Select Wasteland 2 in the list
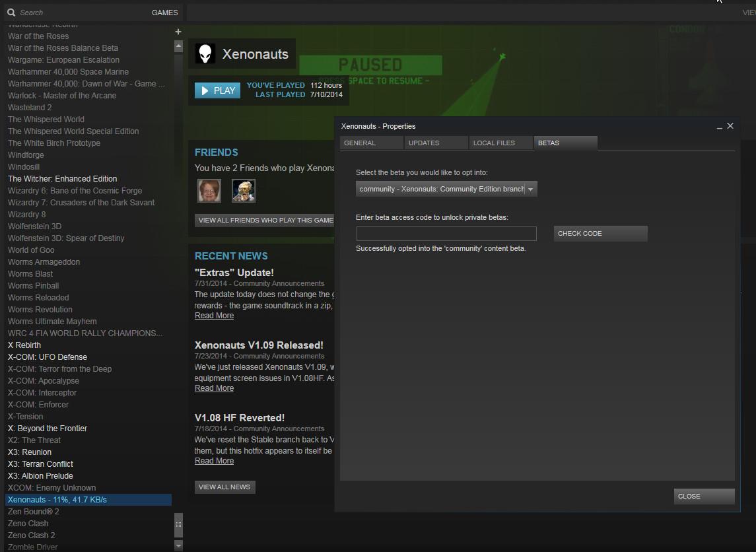Image resolution: width=756 pixels, height=552 pixels. (x=30, y=108)
